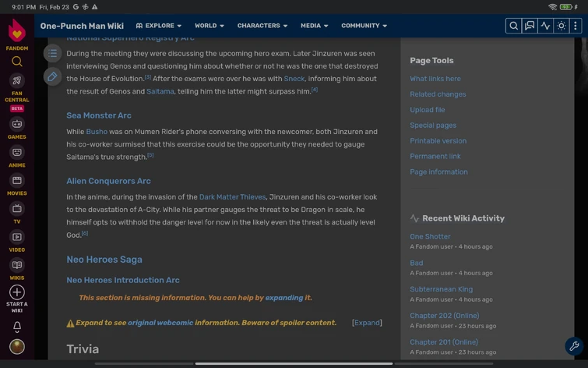Click the edit pencil icon
Screen dimensions: 588x368
click(52, 76)
